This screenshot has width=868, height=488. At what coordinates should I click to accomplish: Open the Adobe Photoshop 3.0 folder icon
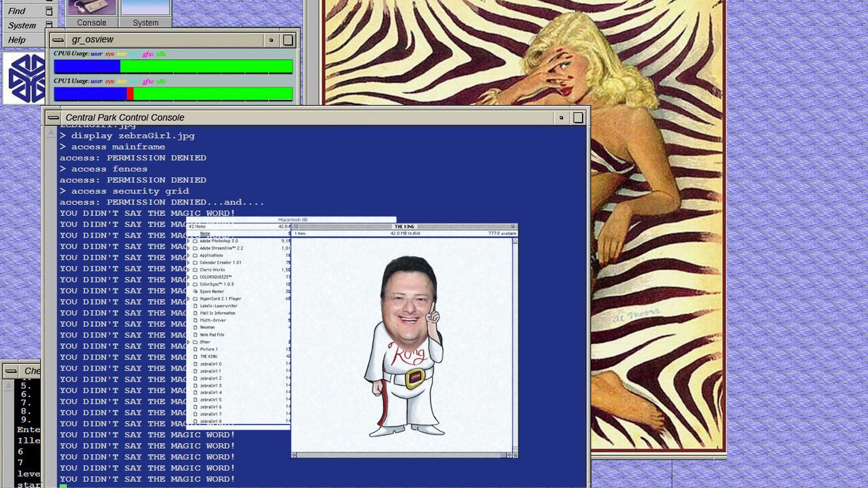(x=195, y=241)
